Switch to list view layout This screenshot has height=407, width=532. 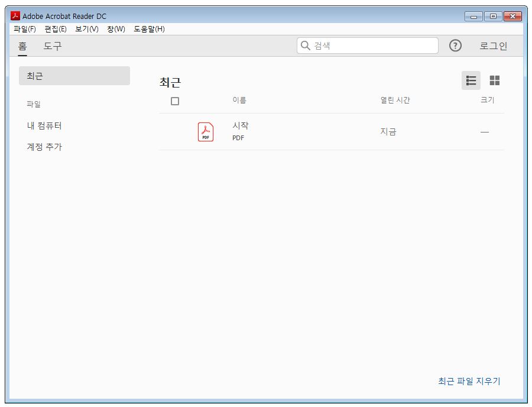coord(471,80)
